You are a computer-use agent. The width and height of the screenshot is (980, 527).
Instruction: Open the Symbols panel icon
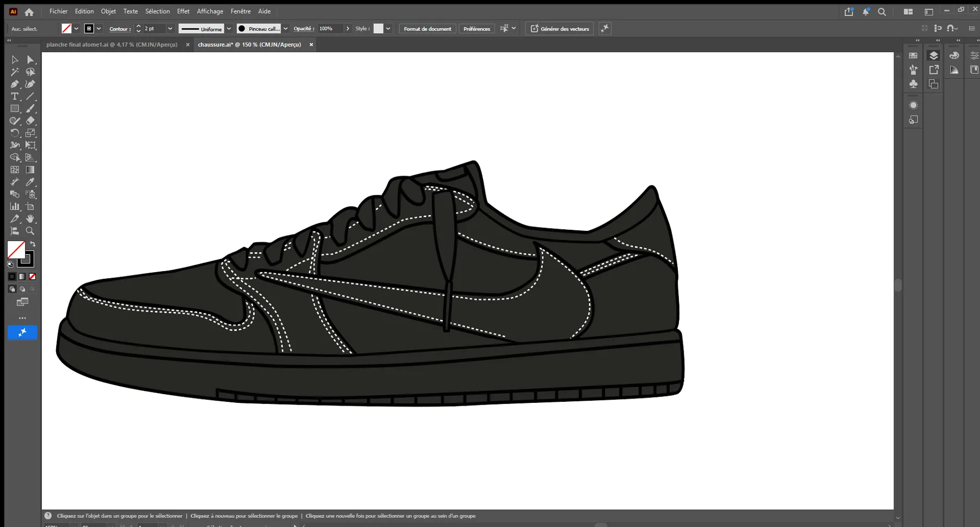(x=914, y=84)
